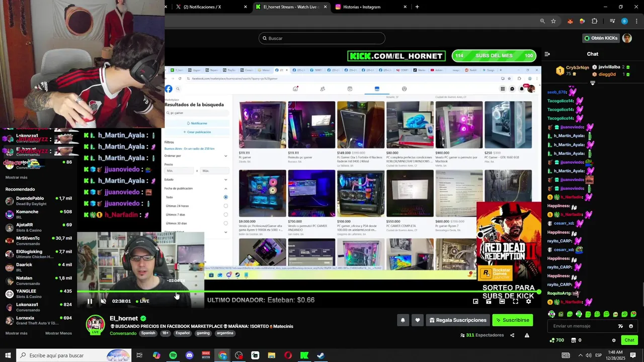This screenshot has width=644, height=362.
Task: Pause the Kick stream playback
Action: click(x=90, y=301)
